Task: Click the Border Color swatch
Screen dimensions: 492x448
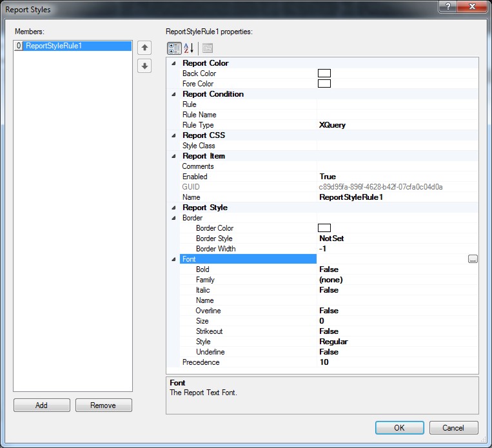Action: click(x=324, y=228)
